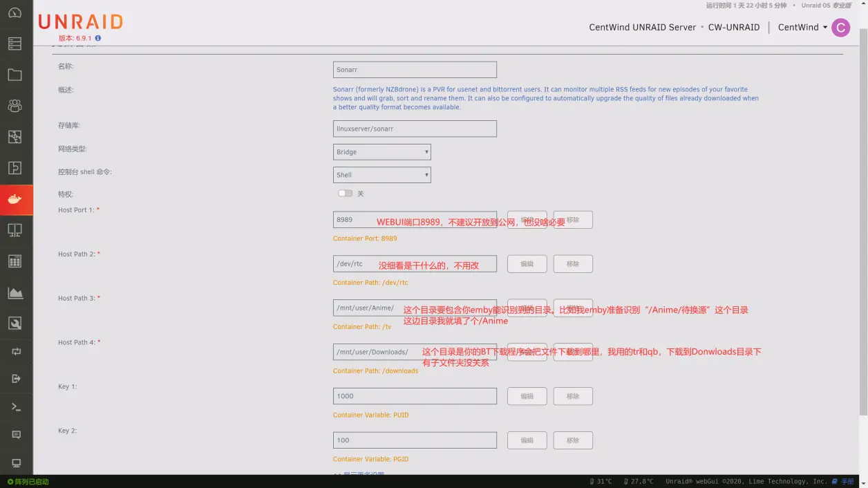This screenshot has width=868, height=488.
Task: Open the Dashboard gauge icon in sidebar
Action: [15, 12]
